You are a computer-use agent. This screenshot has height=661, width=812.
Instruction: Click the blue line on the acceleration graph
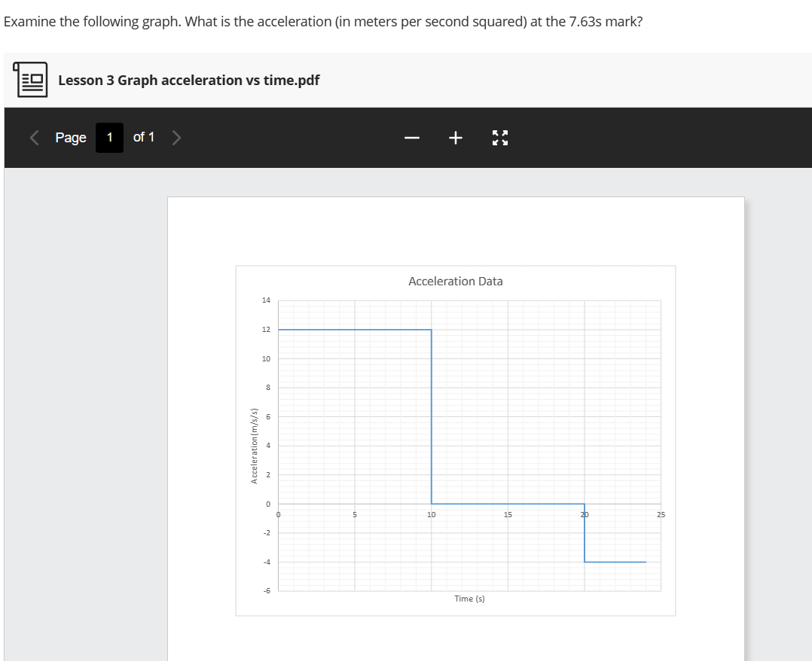[354, 329]
